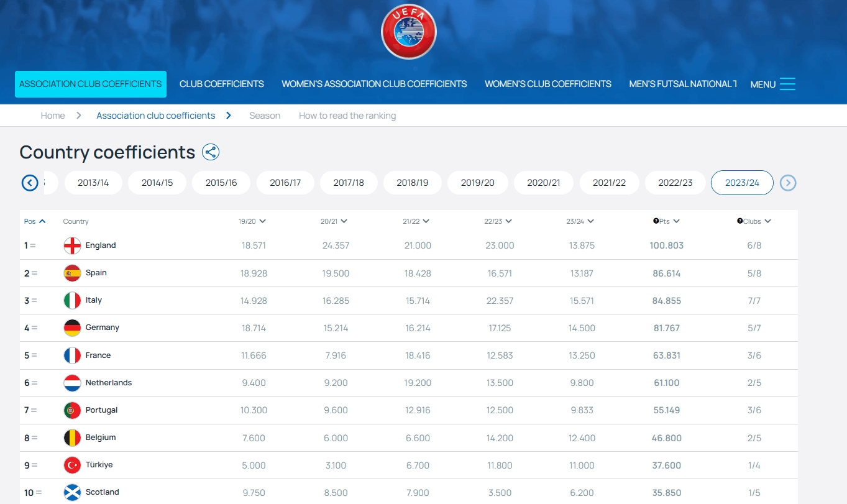Screen dimensions: 847x504
Task: Select the 2020/21 season
Action: pos(544,183)
